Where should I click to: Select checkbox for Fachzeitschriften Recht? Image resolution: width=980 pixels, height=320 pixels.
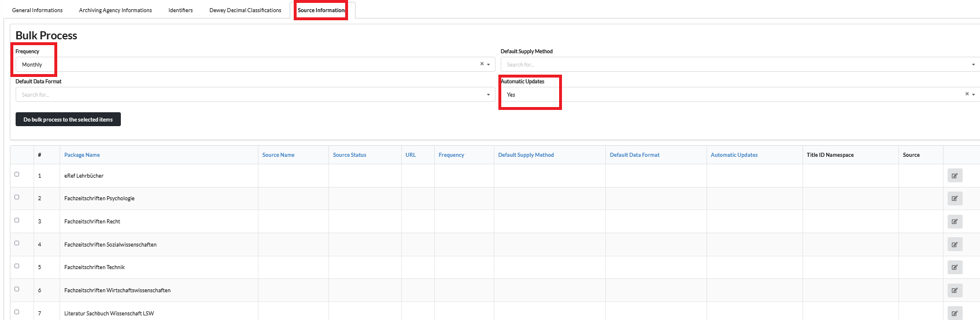17,220
